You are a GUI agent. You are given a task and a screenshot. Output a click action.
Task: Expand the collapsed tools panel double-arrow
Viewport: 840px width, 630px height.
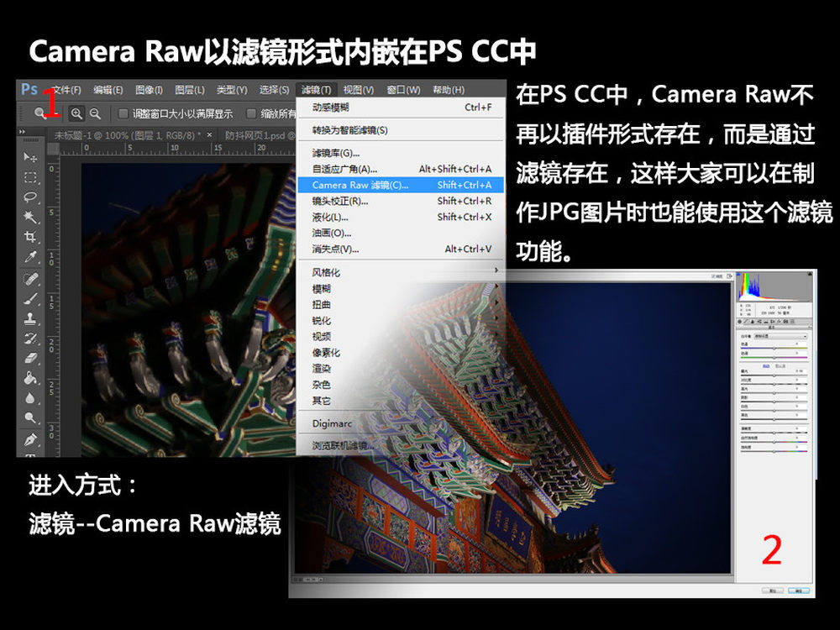(x=22, y=131)
